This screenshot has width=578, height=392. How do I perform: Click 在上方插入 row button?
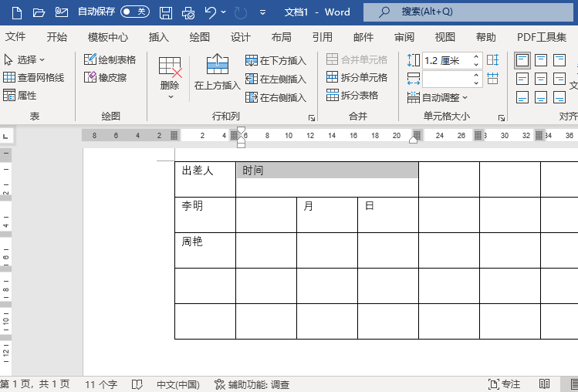pos(217,73)
